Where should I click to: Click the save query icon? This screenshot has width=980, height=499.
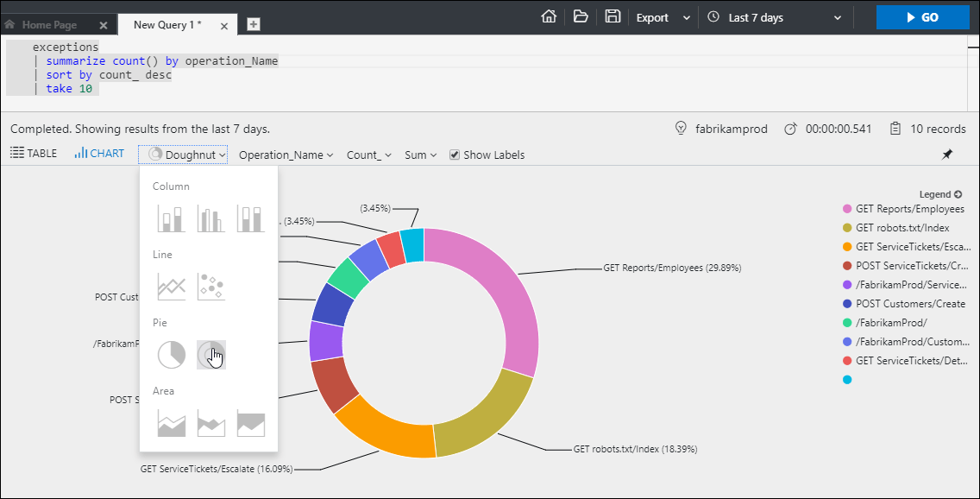pyautogui.click(x=612, y=16)
